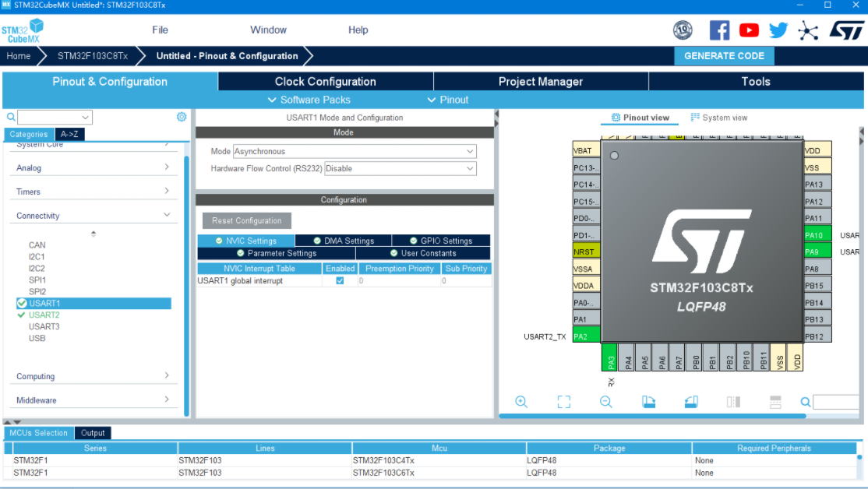Click GENERATE CODE button

tap(724, 56)
